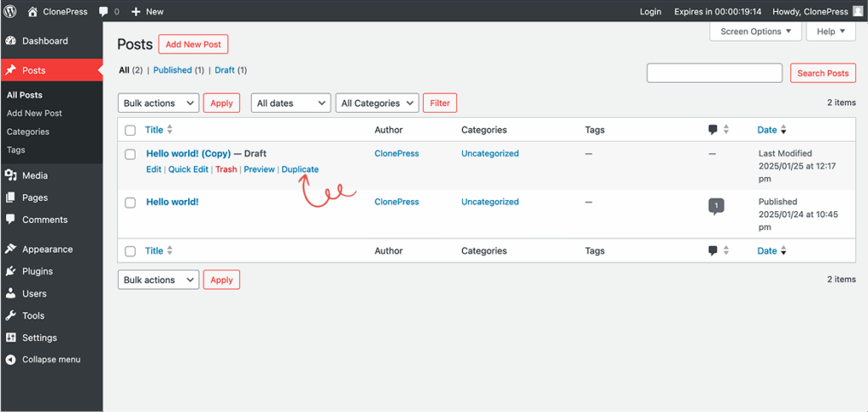Show All posts filter

(124, 70)
